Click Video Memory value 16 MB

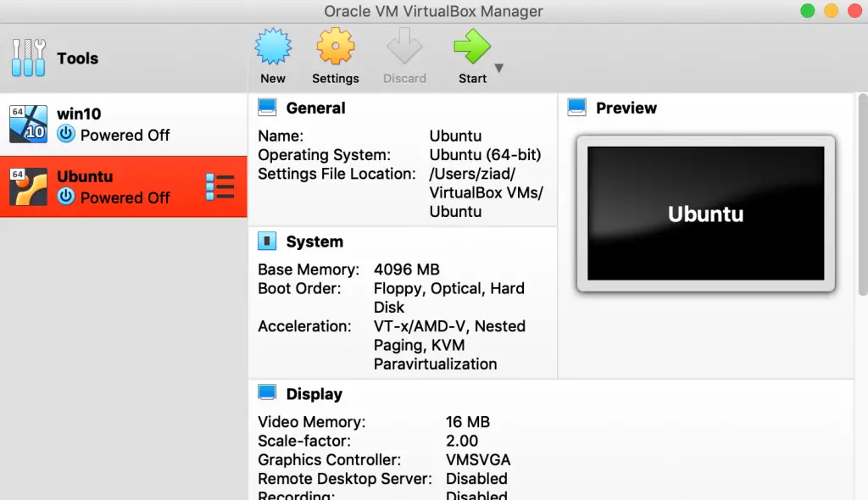[468, 422]
